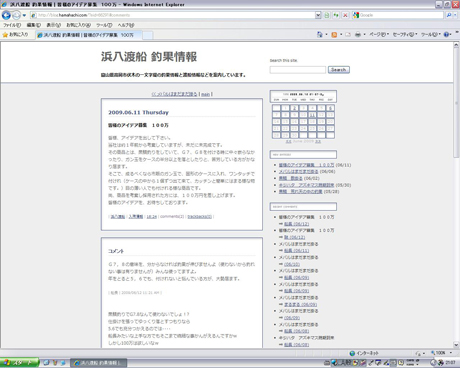Click the address bar URL field
The image size is (460, 368).
point(172,15)
